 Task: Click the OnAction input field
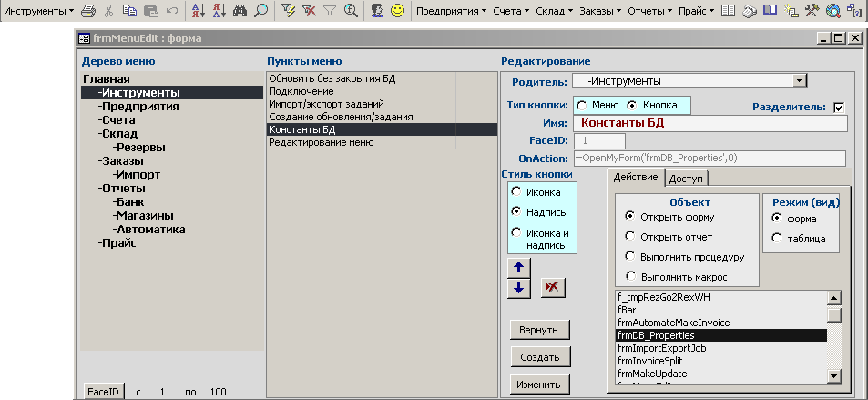click(710, 159)
